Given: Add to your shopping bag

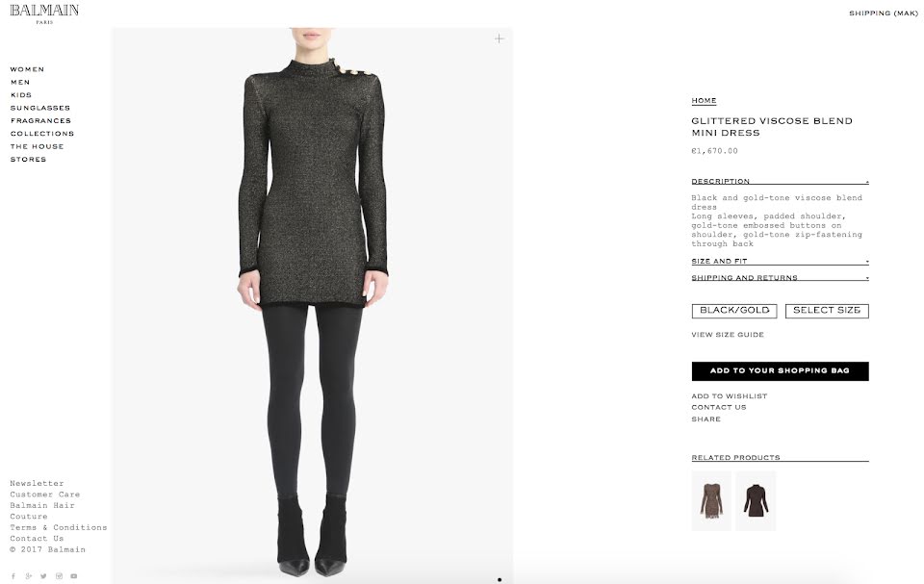Looking at the screenshot, I should pos(780,371).
